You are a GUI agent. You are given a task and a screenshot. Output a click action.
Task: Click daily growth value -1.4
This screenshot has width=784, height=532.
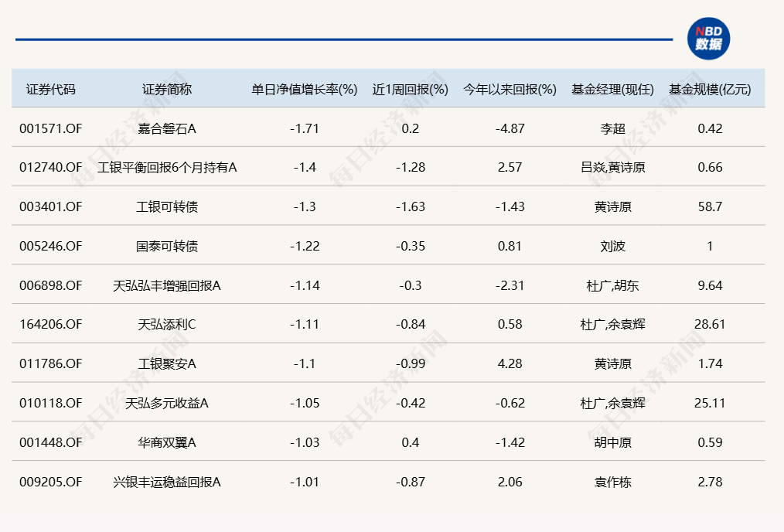click(x=305, y=167)
